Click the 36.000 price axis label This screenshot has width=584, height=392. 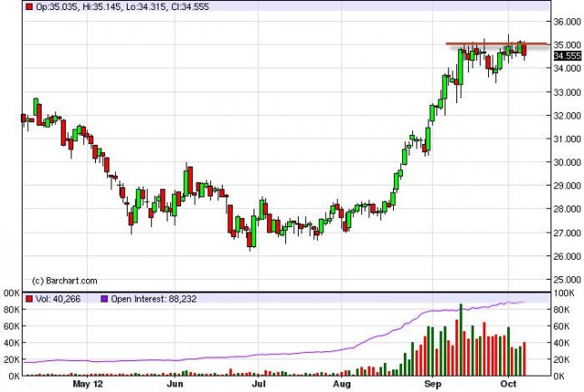coord(567,22)
